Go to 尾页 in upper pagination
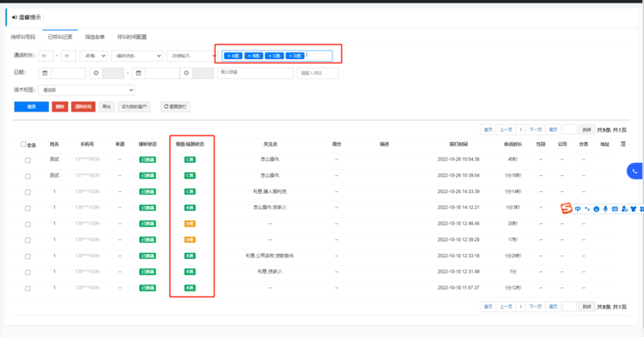Image resolution: width=644 pixels, height=337 pixels. coord(553,129)
